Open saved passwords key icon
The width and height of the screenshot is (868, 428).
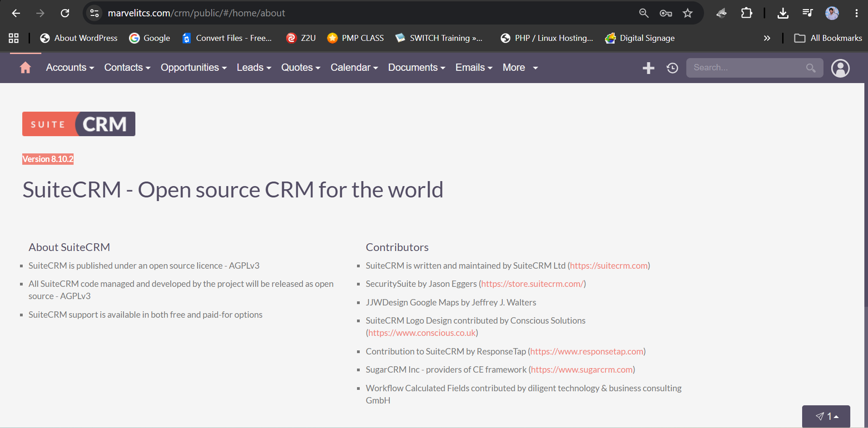click(666, 13)
